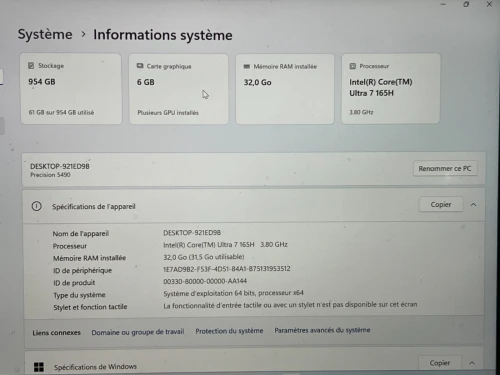Copy the Spécifications de Windows details
The image size is (500, 375).
point(440,363)
